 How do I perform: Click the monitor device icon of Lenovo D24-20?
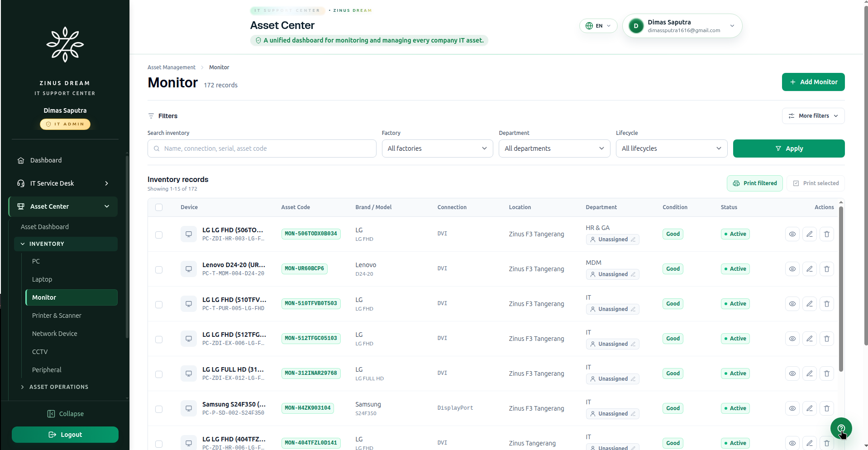pyautogui.click(x=189, y=269)
